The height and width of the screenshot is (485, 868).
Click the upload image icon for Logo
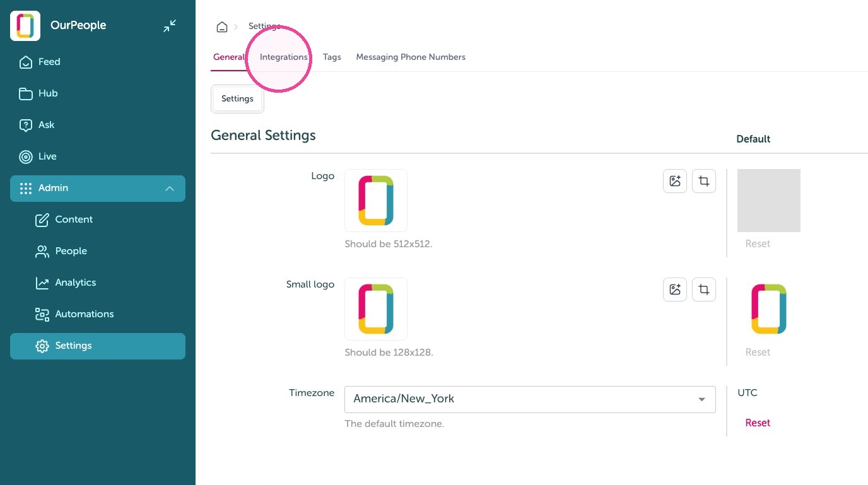coord(675,181)
